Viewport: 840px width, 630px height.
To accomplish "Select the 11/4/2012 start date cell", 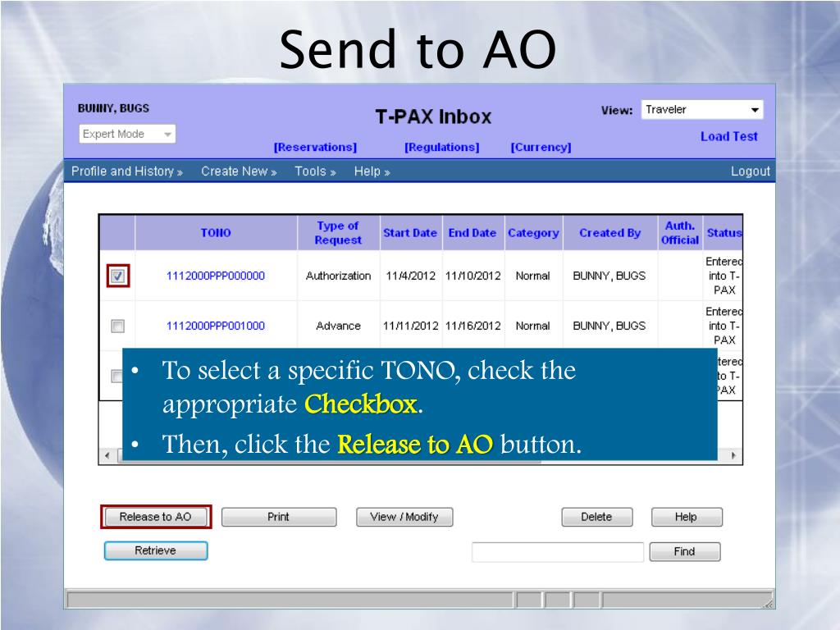I will 410,276.
